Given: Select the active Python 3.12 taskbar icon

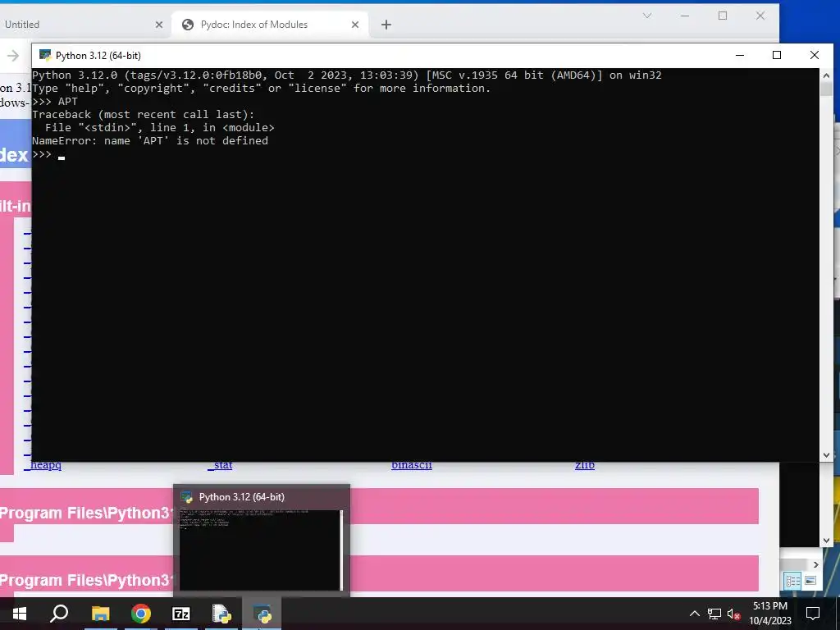Looking at the screenshot, I should 262,614.
